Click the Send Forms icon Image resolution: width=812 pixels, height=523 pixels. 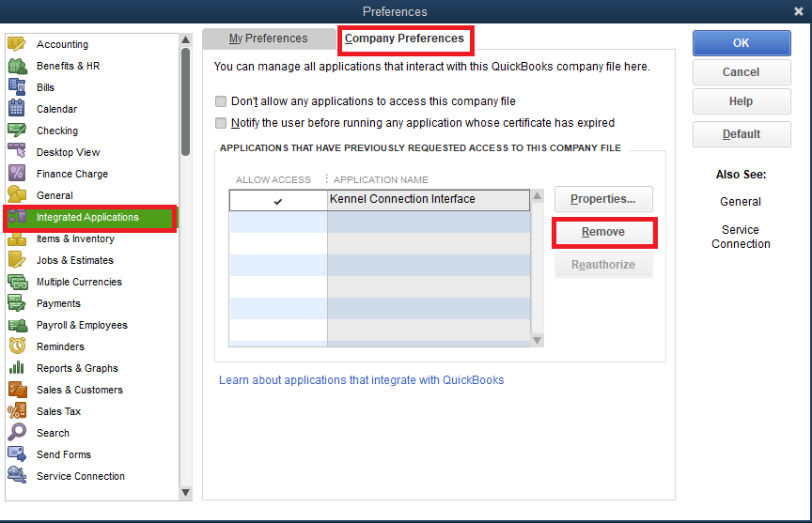[17, 454]
